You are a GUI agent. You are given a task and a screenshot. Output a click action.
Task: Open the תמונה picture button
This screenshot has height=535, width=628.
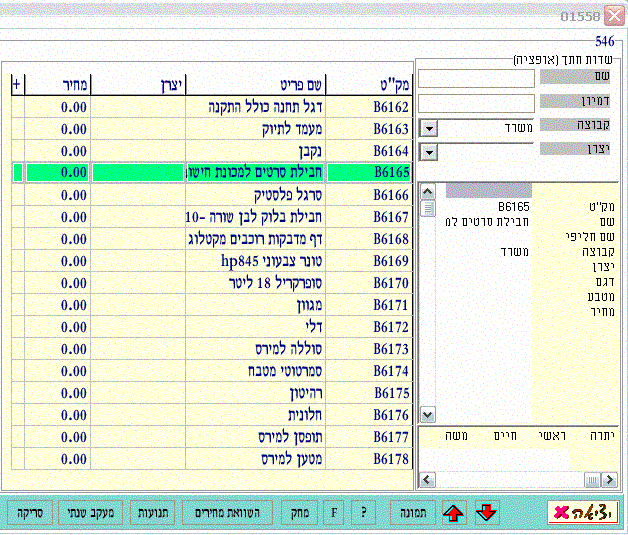(413, 513)
